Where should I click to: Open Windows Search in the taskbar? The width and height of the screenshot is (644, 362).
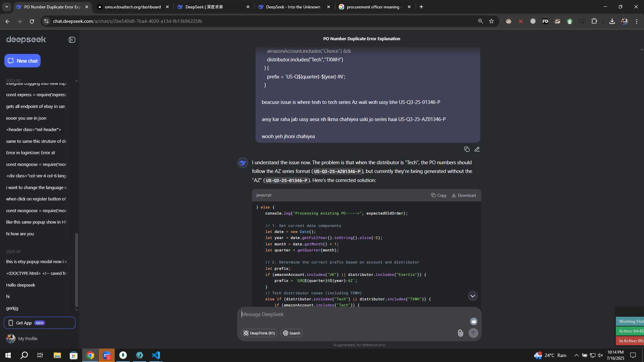pos(24,355)
